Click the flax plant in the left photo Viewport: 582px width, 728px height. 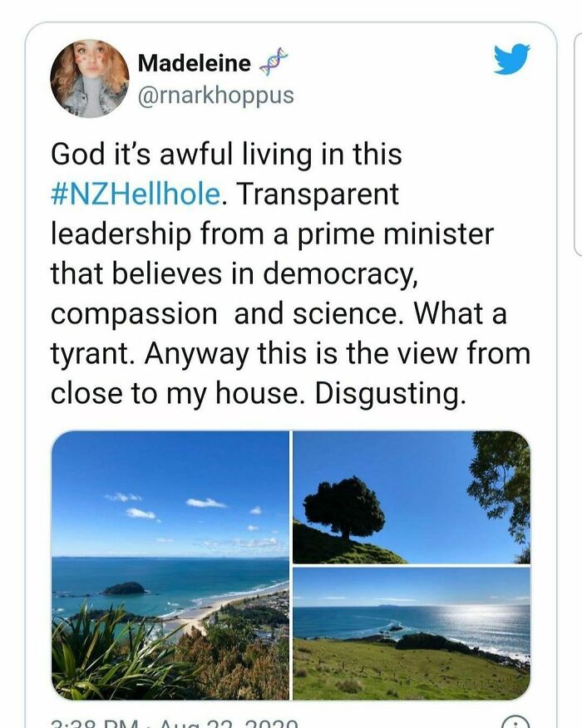pos(100,657)
